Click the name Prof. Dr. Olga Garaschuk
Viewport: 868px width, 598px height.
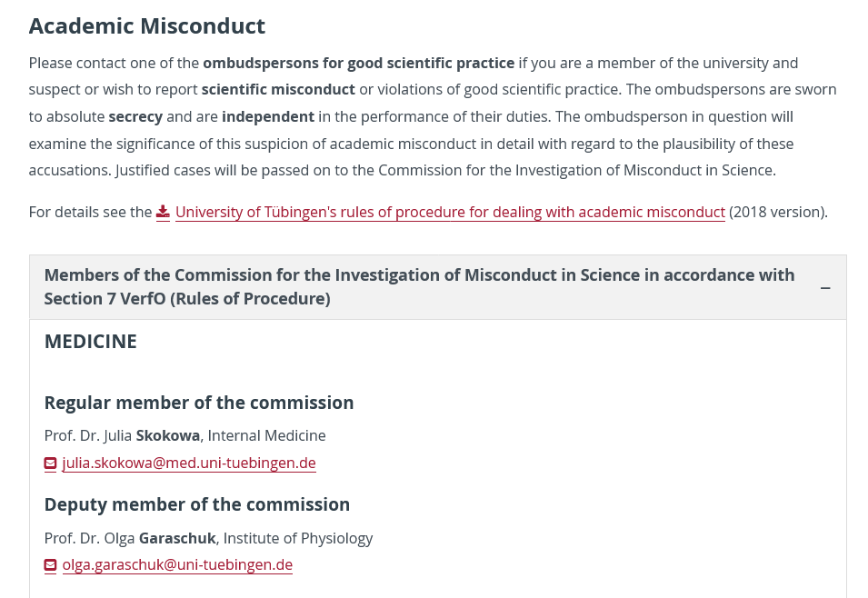point(130,538)
